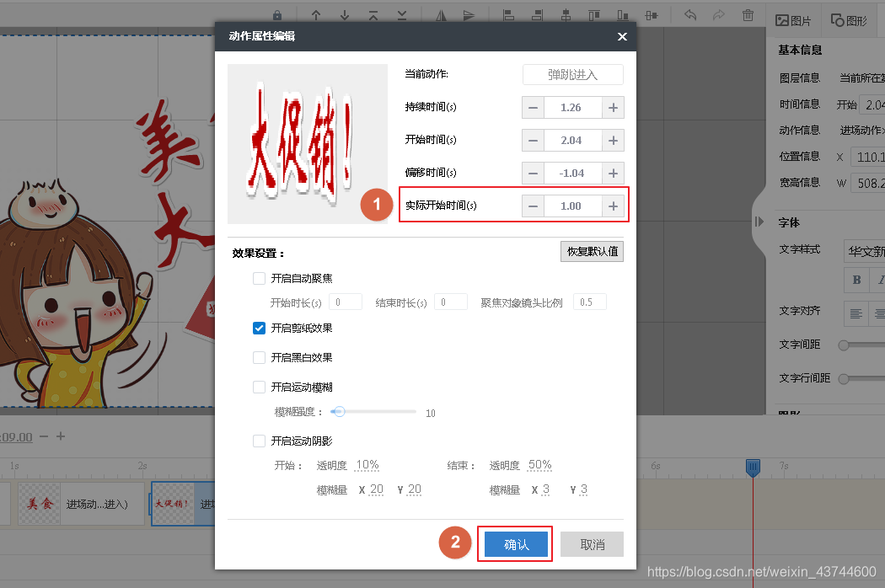Confirm with the 确认 button
Image resolution: width=885 pixels, height=588 pixels.
pyautogui.click(x=517, y=544)
